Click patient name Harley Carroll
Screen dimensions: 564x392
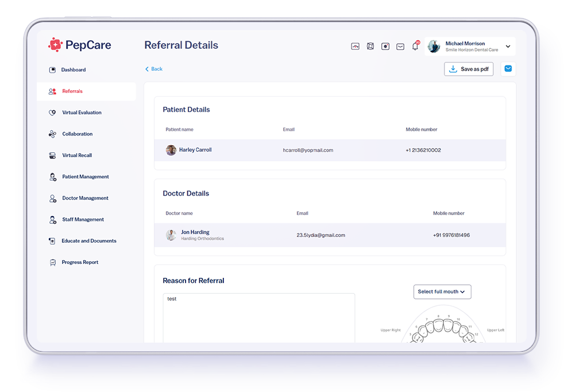(195, 150)
